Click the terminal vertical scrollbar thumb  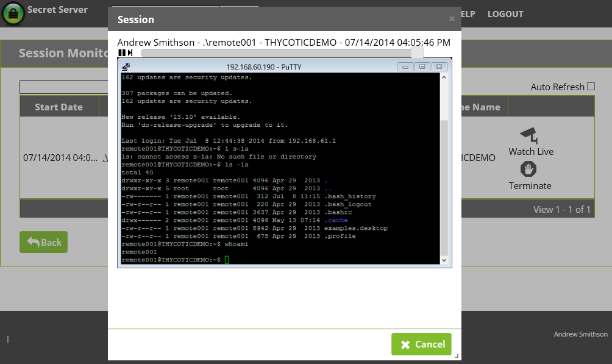coord(444,188)
